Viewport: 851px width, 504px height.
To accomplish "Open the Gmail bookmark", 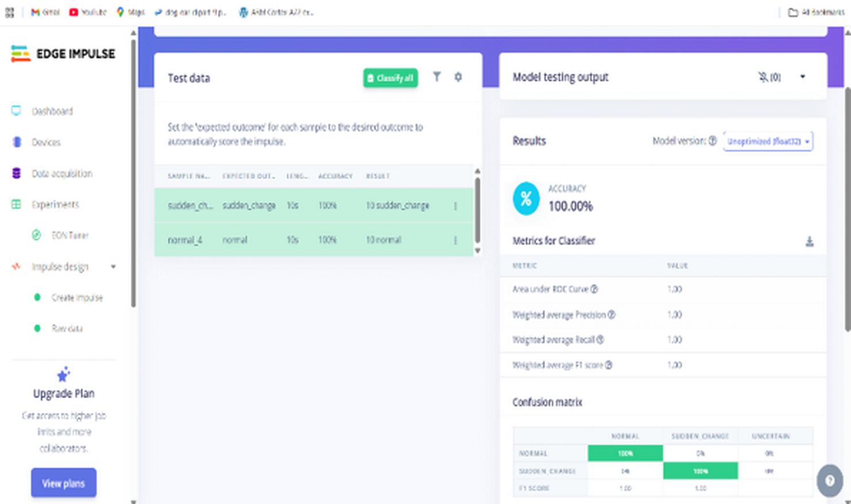I will [45, 12].
